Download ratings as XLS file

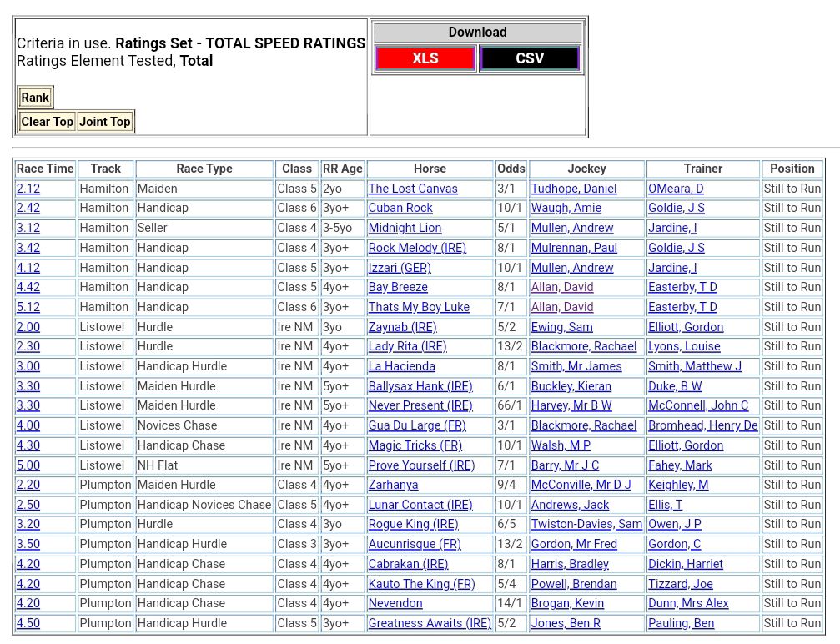[425, 58]
